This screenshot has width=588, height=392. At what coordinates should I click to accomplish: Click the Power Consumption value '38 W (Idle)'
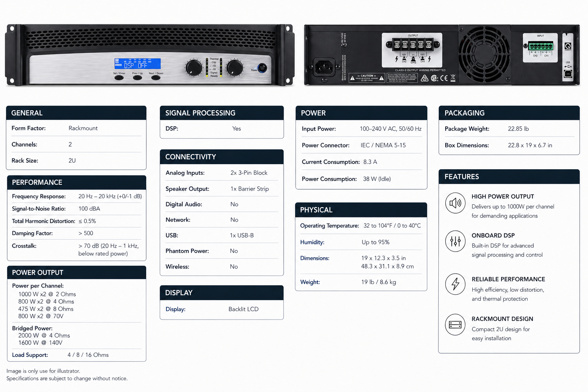coord(377,179)
